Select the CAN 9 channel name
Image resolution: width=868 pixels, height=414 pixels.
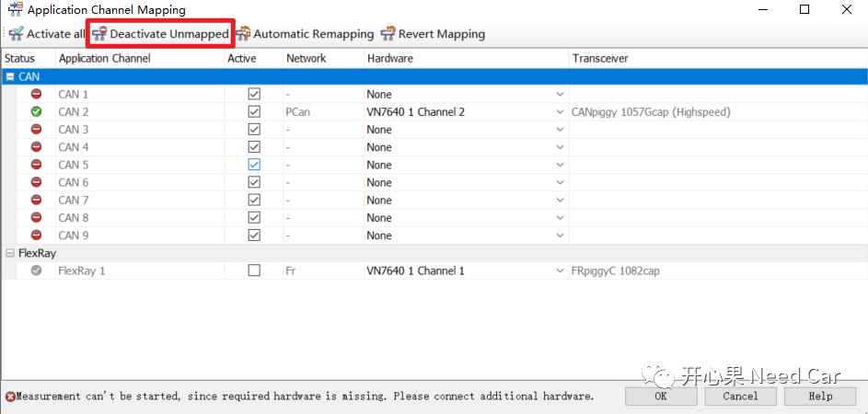pos(74,236)
